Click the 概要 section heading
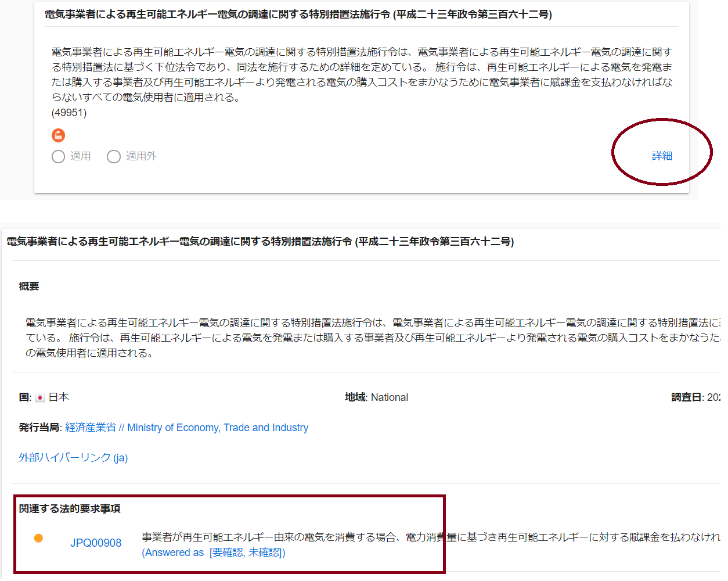 pos(29,286)
